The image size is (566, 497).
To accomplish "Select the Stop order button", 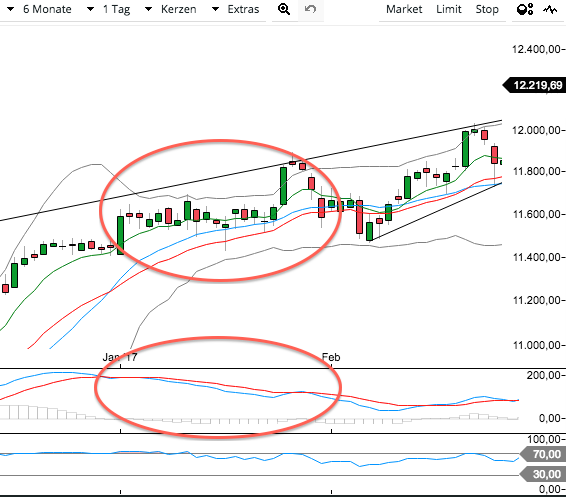I will click(x=487, y=9).
